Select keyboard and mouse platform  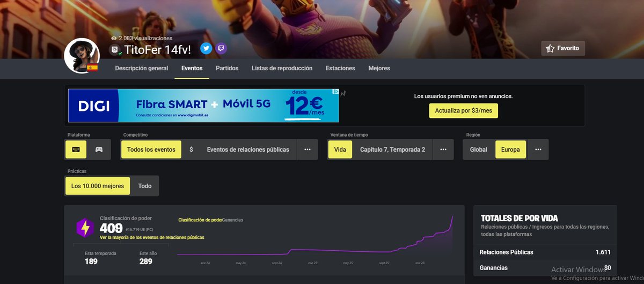point(76,150)
